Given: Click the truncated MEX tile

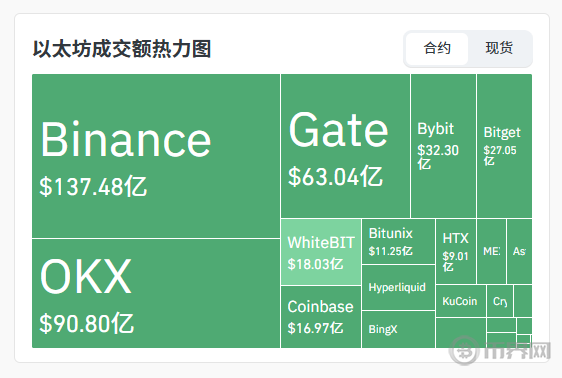Looking at the screenshot, I should (491, 251).
